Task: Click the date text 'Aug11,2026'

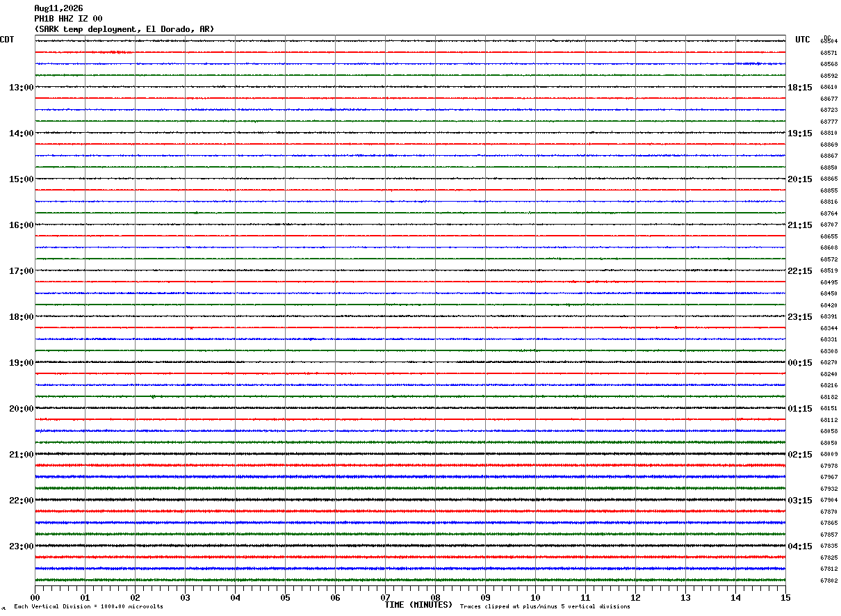Action: point(58,8)
